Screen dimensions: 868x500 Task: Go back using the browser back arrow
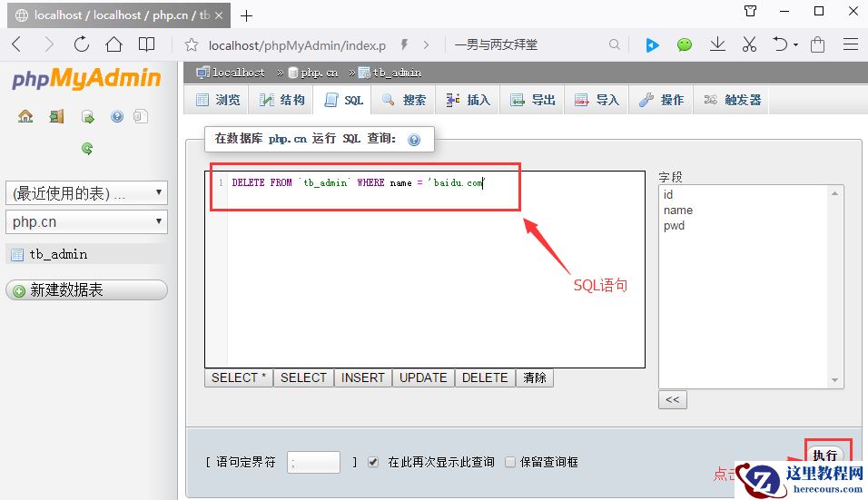coord(16,44)
